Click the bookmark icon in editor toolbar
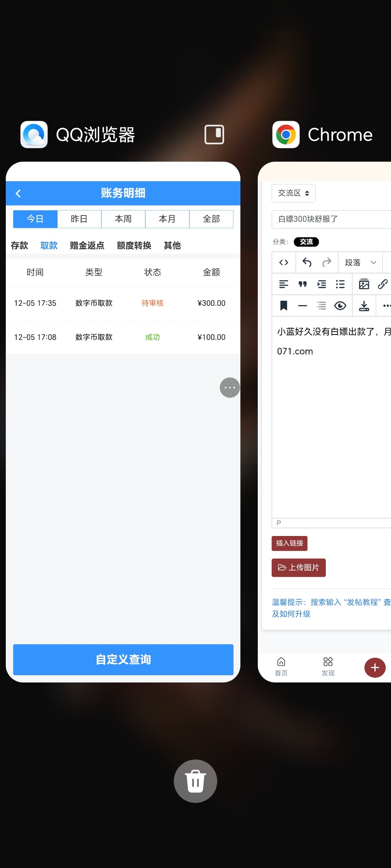 click(x=284, y=306)
